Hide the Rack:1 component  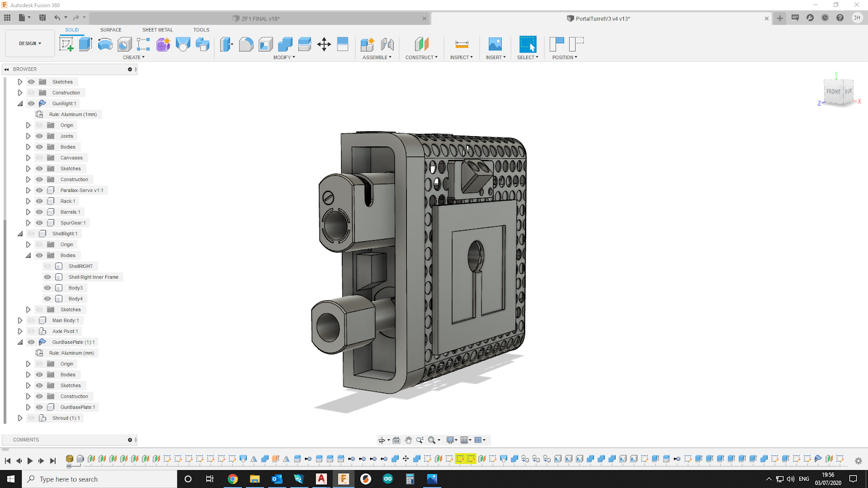pyautogui.click(x=39, y=201)
